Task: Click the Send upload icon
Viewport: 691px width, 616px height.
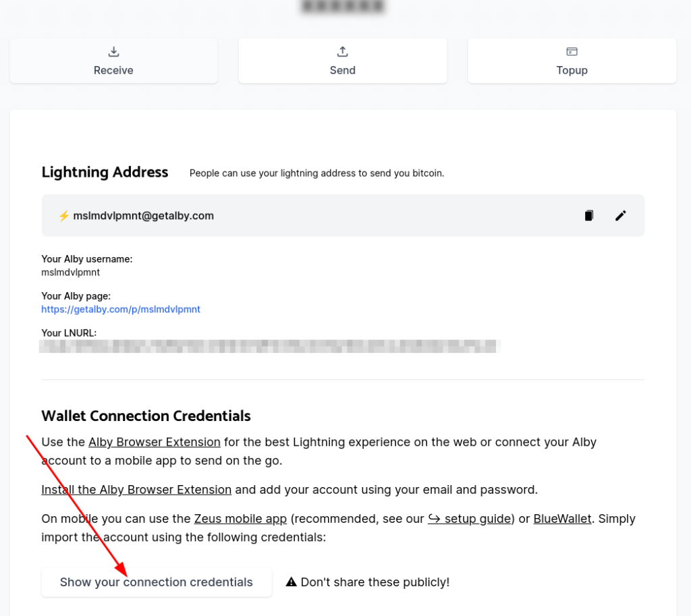Action: (342, 51)
